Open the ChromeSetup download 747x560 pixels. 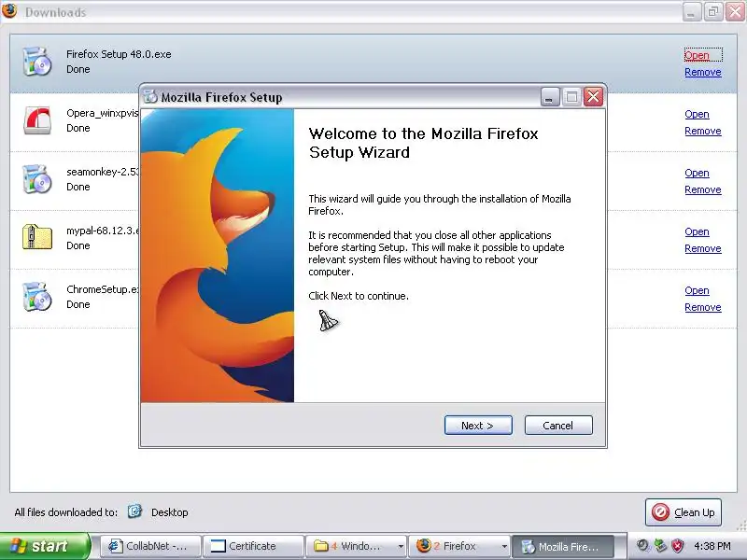click(x=697, y=290)
